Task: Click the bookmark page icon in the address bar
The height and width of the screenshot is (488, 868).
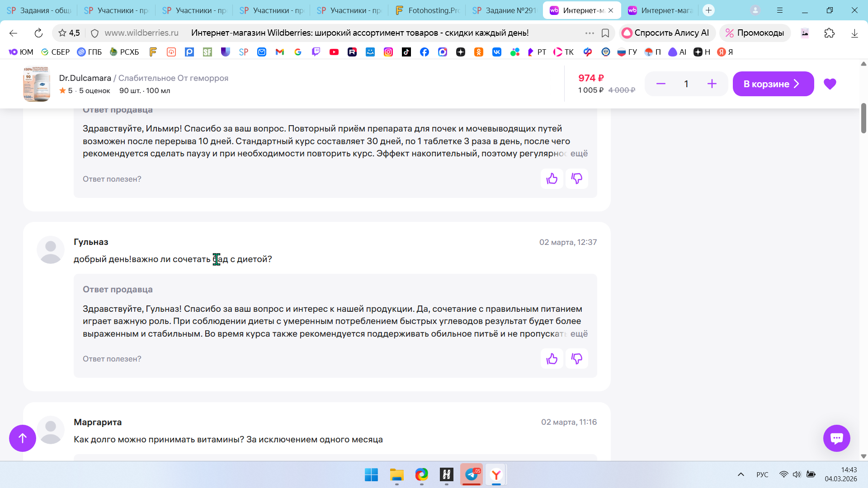Action: pyautogui.click(x=605, y=33)
